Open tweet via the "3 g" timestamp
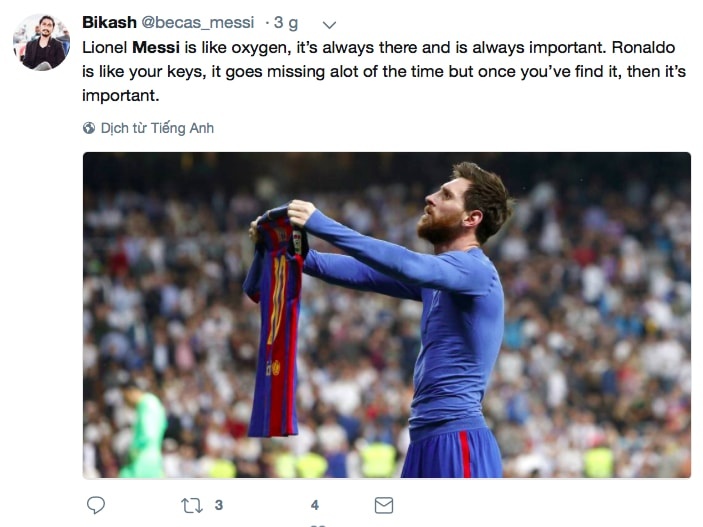This screenshot has width=703, height=527. [x=286, y=23]
